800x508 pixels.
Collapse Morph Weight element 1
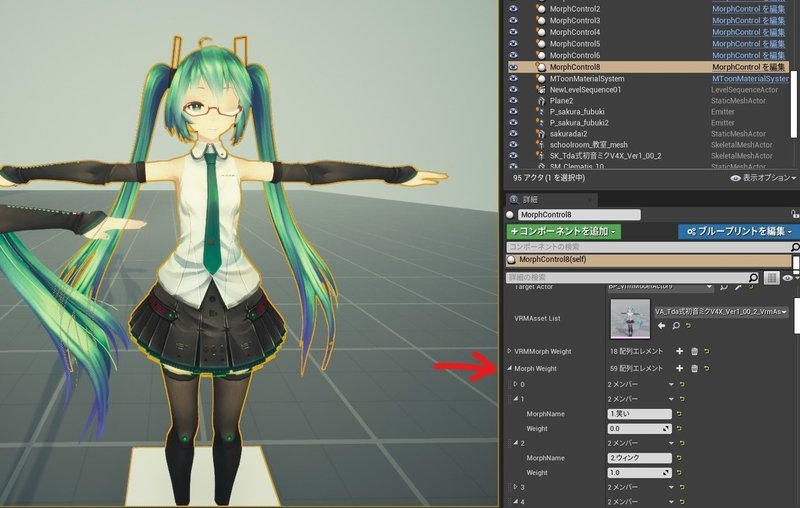tap(515, 399)
